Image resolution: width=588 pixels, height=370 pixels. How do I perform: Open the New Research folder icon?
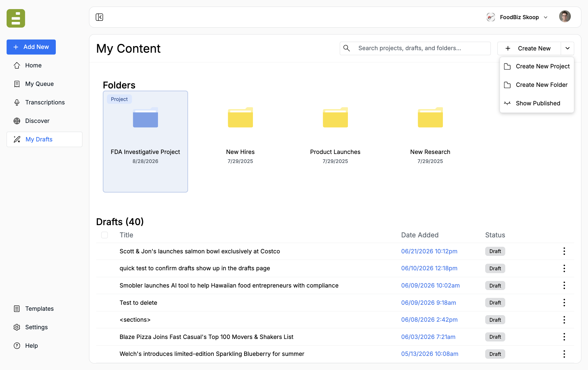pos(430,117)
